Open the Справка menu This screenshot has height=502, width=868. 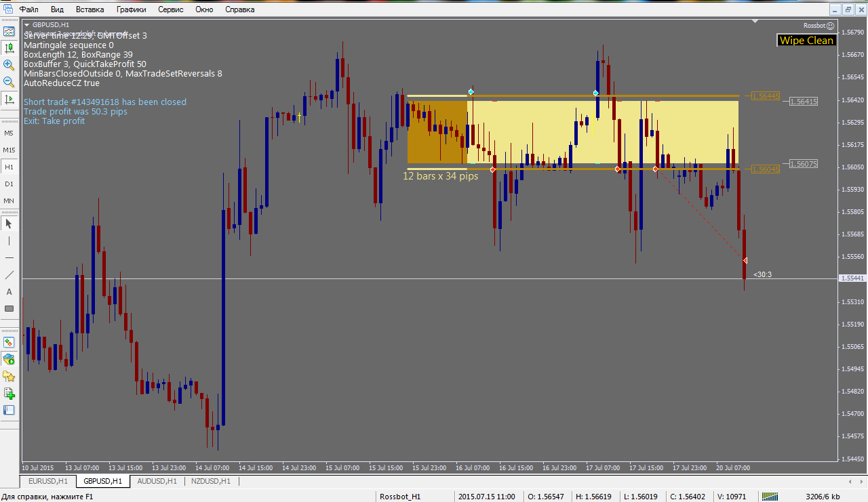239,9
